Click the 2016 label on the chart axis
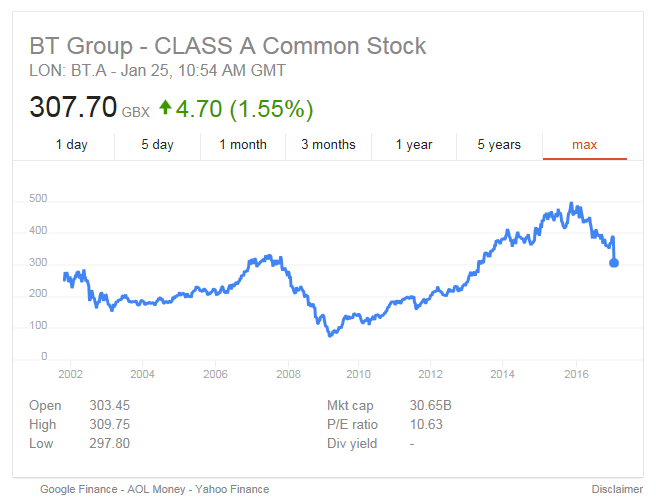Viewport: 656px width, 504px height. click(576, 374)
